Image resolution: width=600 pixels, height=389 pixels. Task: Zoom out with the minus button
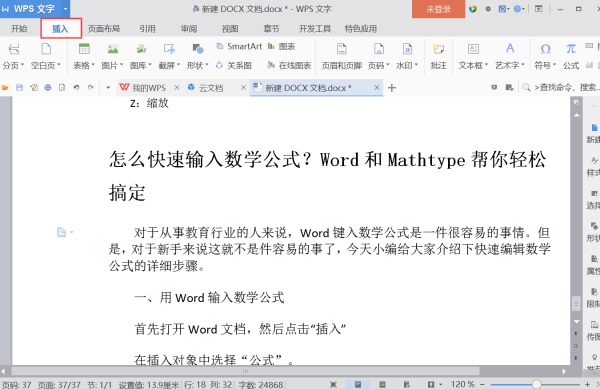coord(482,384)
